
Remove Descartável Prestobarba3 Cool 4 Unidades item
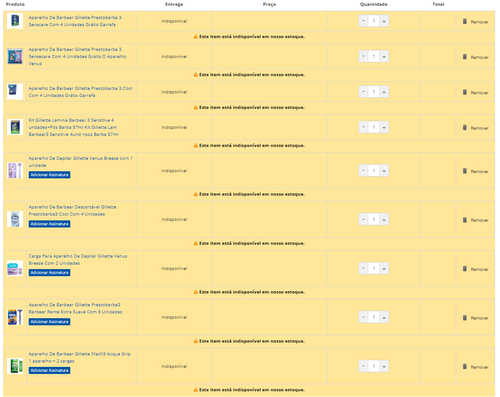[475, 220]
